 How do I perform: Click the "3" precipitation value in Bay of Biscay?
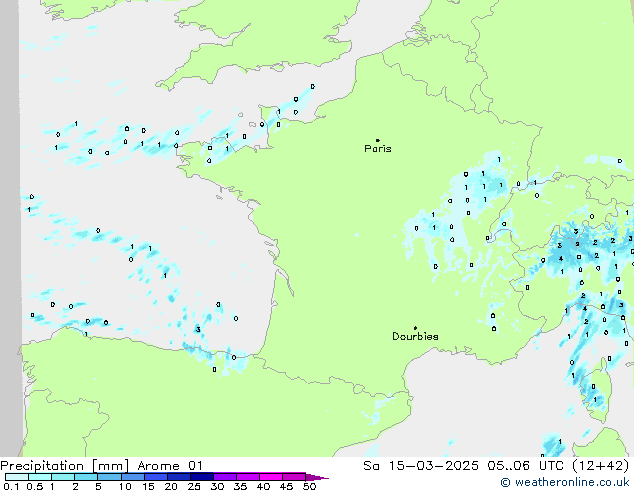[198, 329]
